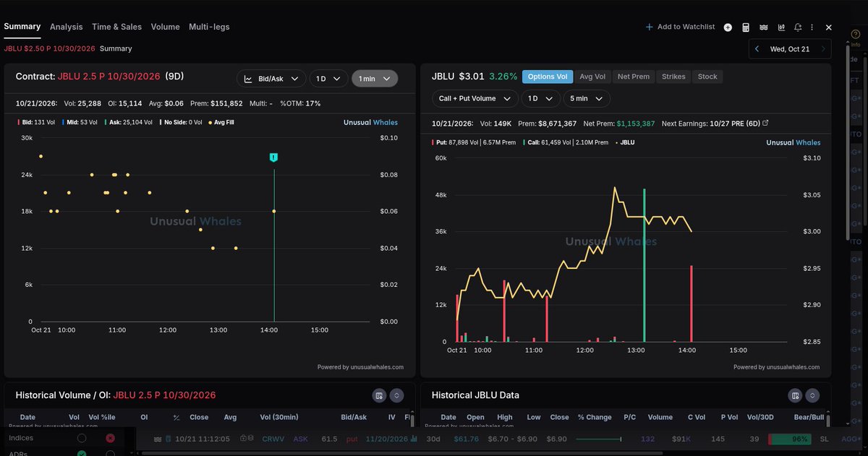Click the 96% Bear/Bull bar
Image resolution: width=868 pixels, height=456 pixels.
click(788, 439)
